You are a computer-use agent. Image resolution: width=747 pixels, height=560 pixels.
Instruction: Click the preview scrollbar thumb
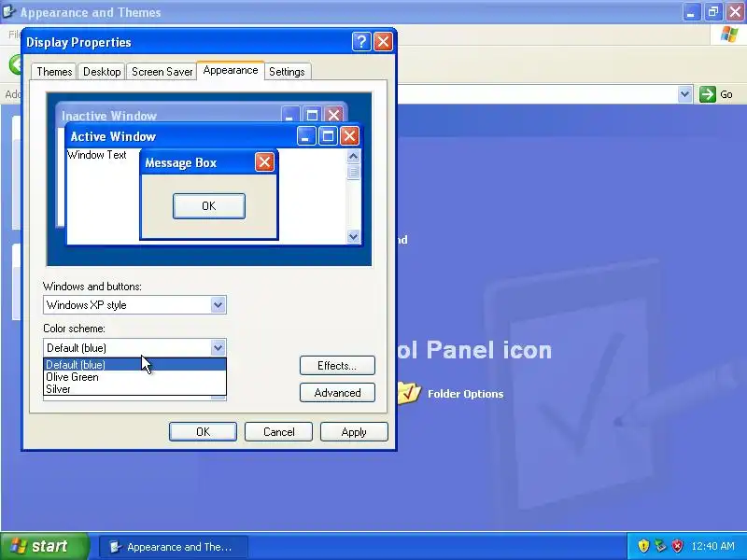point(354,172)
